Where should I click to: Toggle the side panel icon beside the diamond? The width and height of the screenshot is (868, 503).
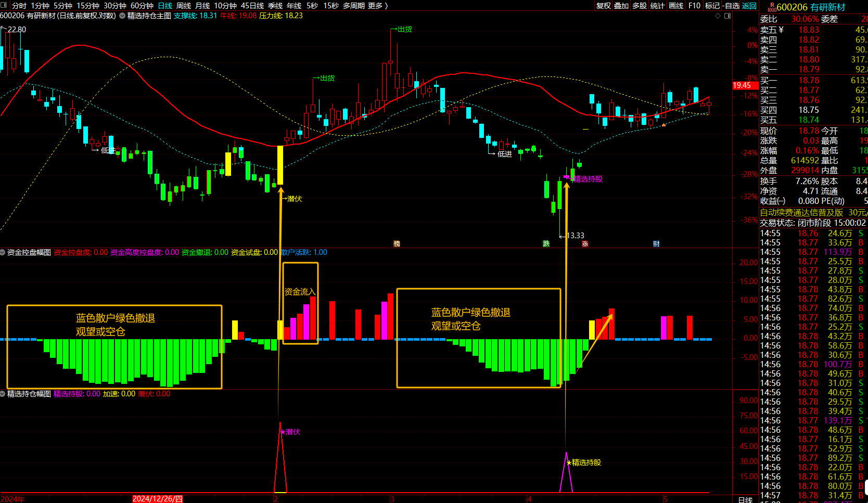(x=727, y=16)
